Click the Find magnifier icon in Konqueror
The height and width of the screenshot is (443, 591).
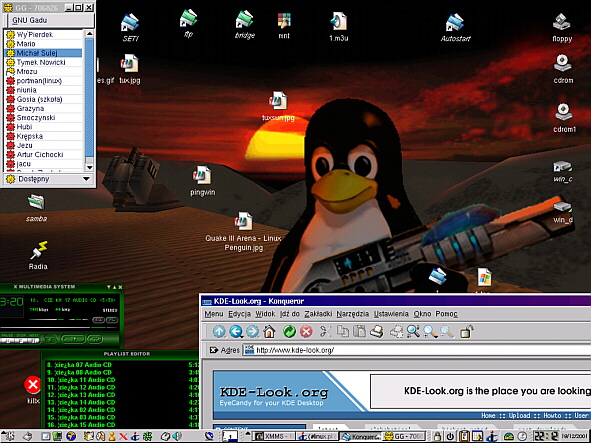pos(413,331)
